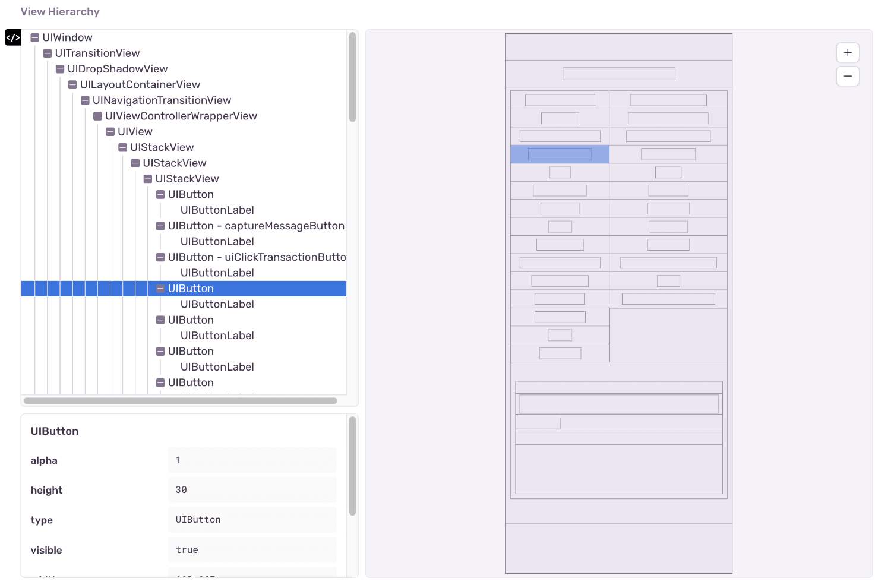
Task: Click the zoom in plus icon
Action: tap(848, 52)
